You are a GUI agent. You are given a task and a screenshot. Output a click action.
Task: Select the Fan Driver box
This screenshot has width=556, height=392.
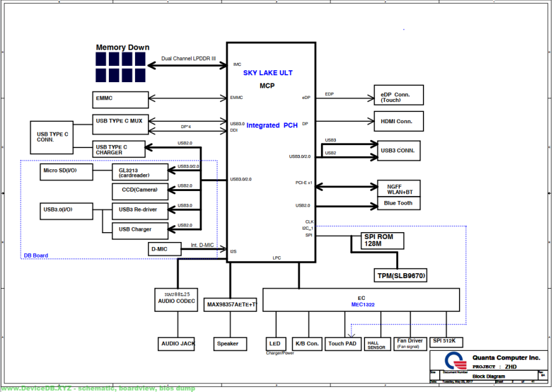pos(410,343)
